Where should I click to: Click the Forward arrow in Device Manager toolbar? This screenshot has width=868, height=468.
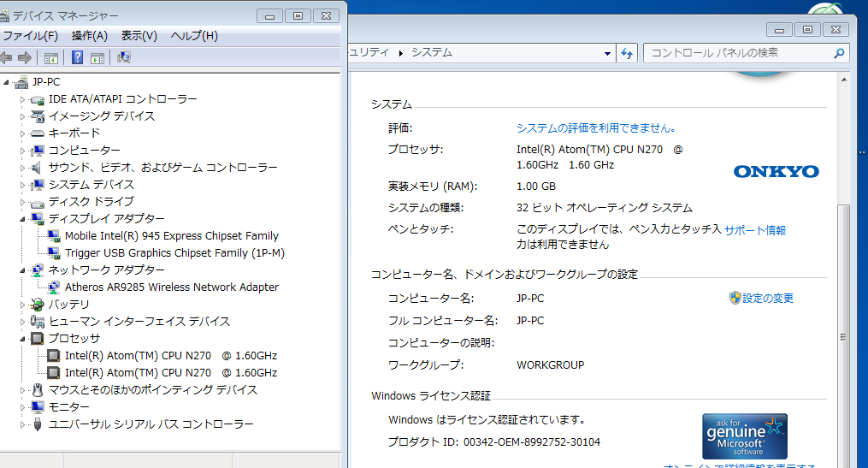[24, 57]
